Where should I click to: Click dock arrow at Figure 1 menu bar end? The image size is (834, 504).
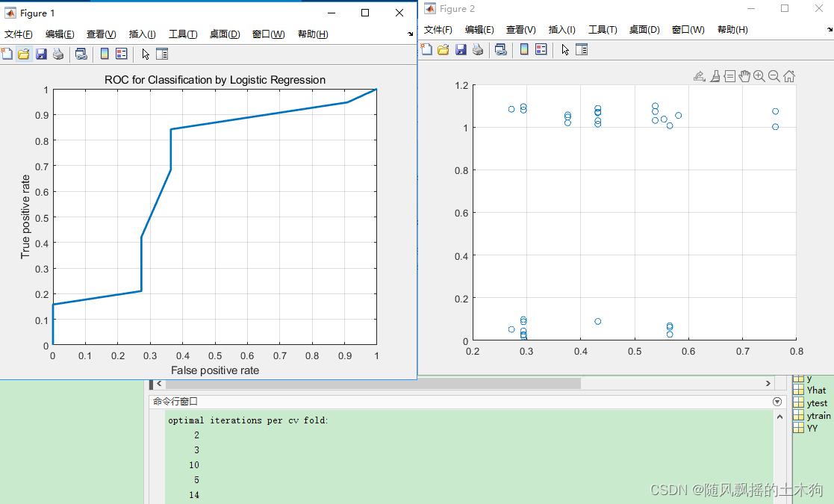pos(410,34)
